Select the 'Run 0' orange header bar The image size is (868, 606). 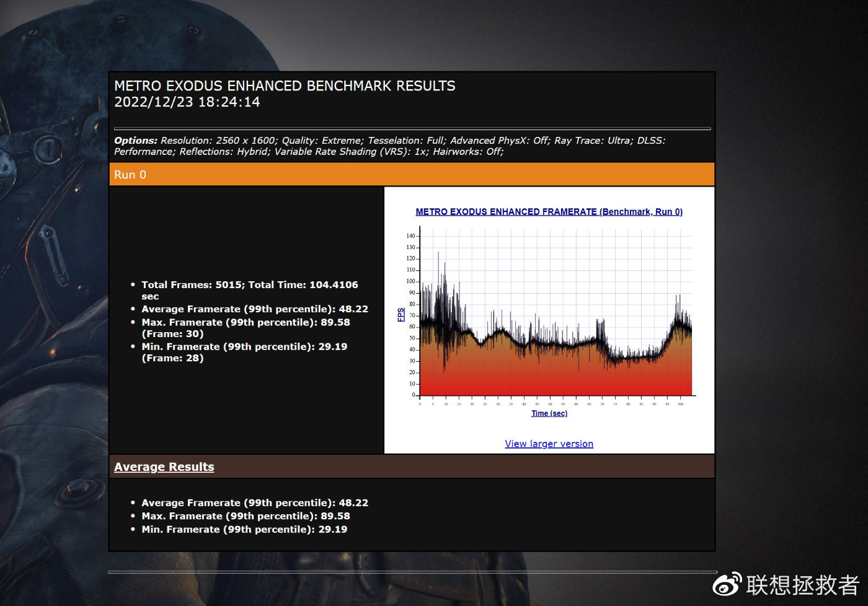click(412, 175)
